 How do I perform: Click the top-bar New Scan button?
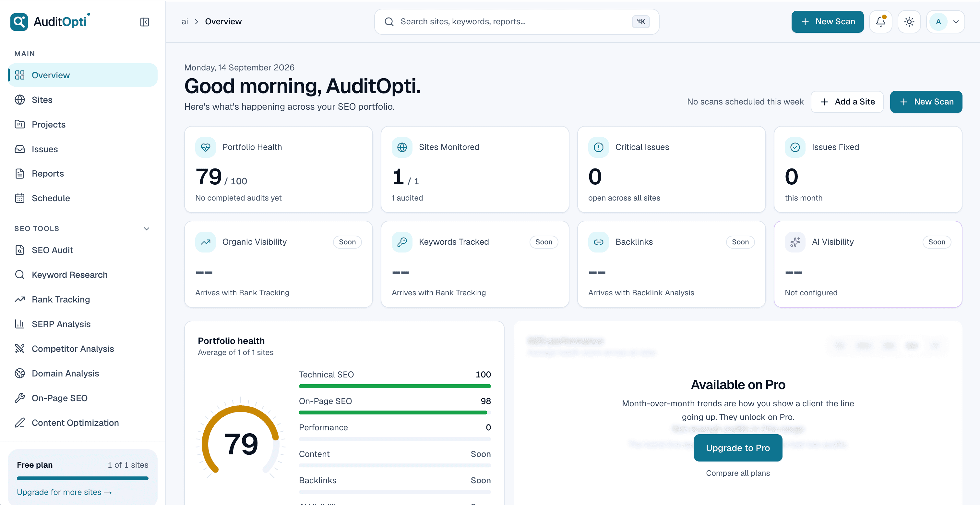(828, 22)
